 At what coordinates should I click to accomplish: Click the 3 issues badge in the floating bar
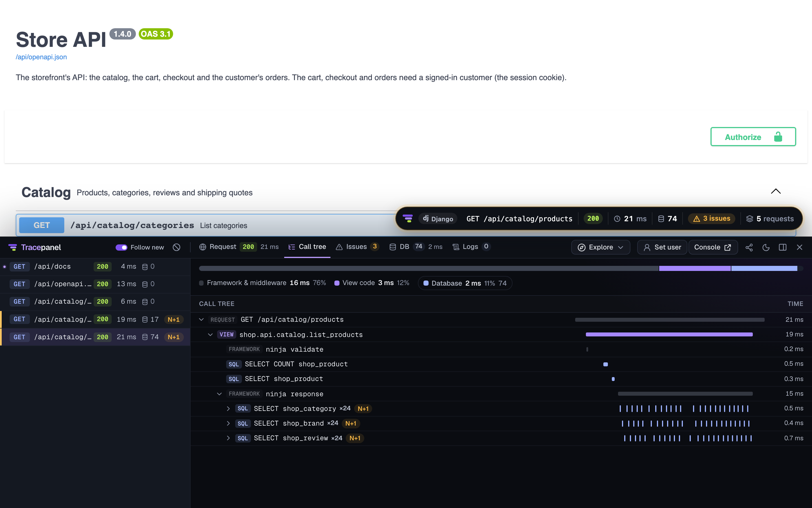pyautogui.click(x=712, y=219)
